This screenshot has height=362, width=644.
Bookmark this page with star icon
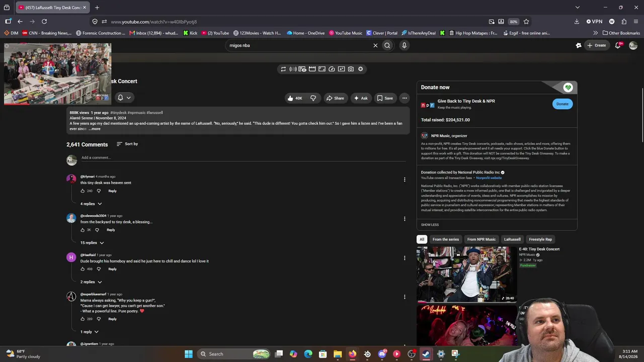(x=526, y=22)
